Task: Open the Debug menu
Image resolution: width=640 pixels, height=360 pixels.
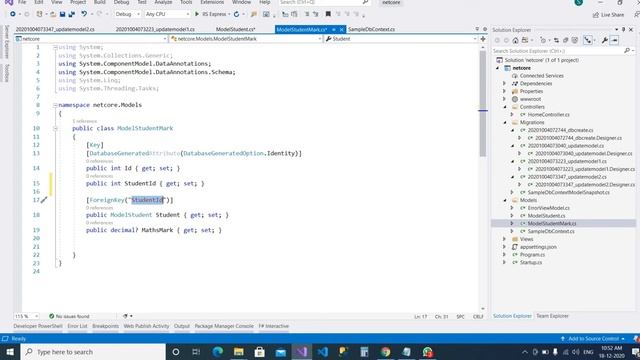Action: (121, 2)
